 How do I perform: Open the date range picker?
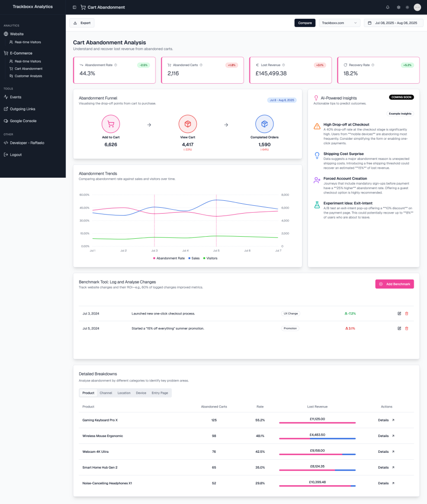[x=393, y=23]
